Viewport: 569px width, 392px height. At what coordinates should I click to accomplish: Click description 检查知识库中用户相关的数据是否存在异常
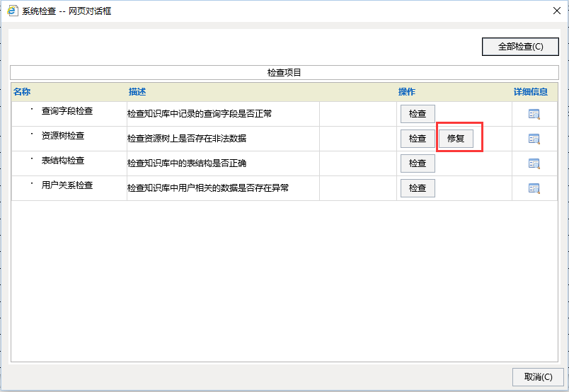coord(208,188)
